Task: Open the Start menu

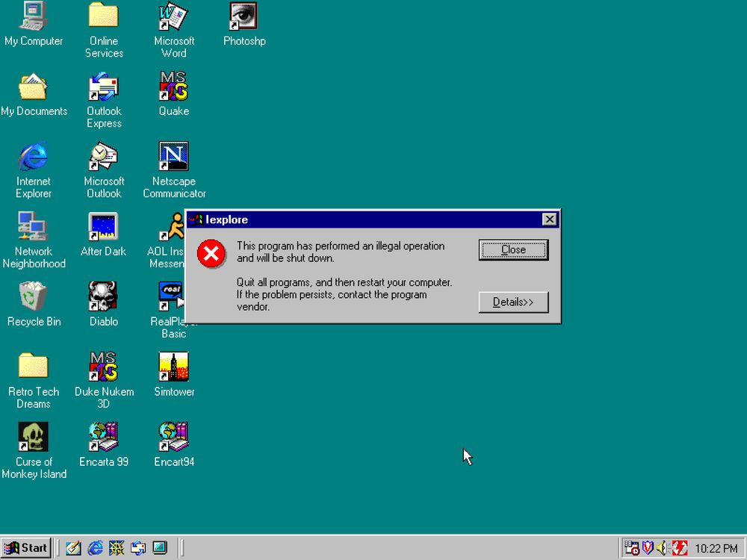Action: (x=25, y=548)
